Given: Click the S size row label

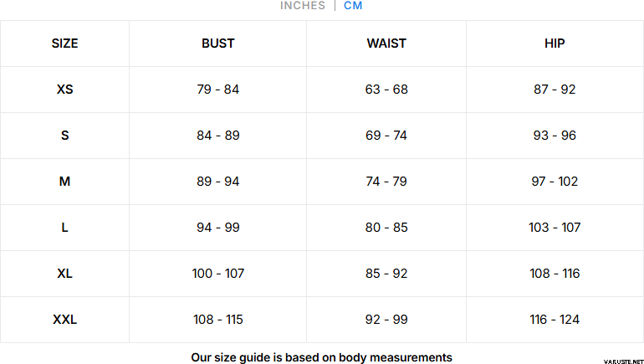Looking at the screenshot, I should (x=64, y=136).
